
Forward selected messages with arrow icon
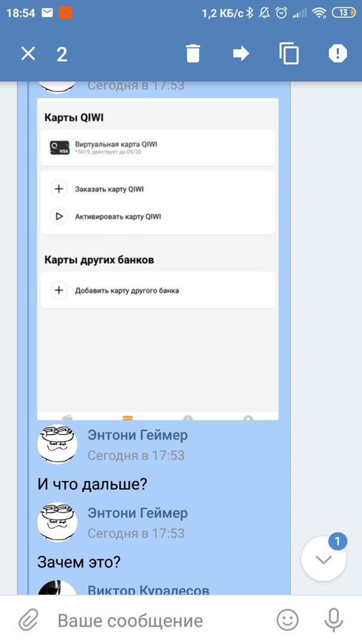tap(241, 54)
